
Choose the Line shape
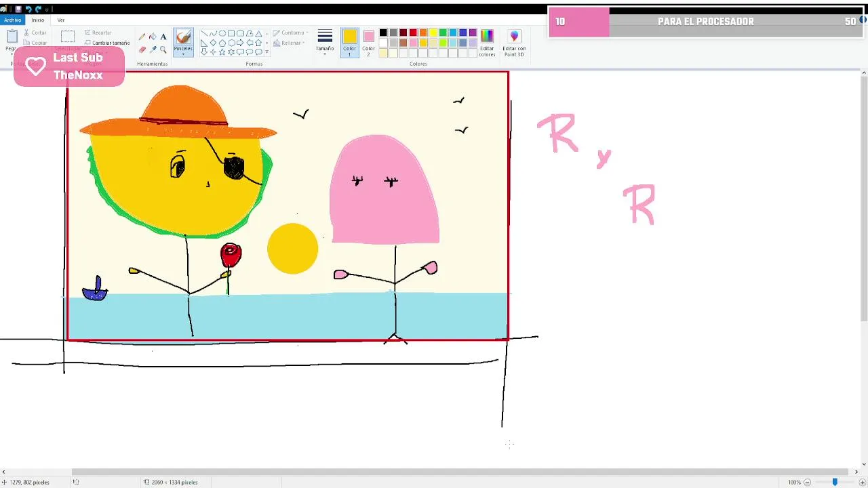click(x=204, y=33)
